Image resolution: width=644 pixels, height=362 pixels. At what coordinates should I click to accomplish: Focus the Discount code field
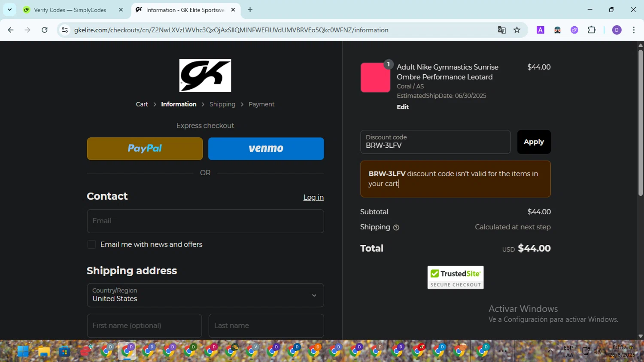435,142
